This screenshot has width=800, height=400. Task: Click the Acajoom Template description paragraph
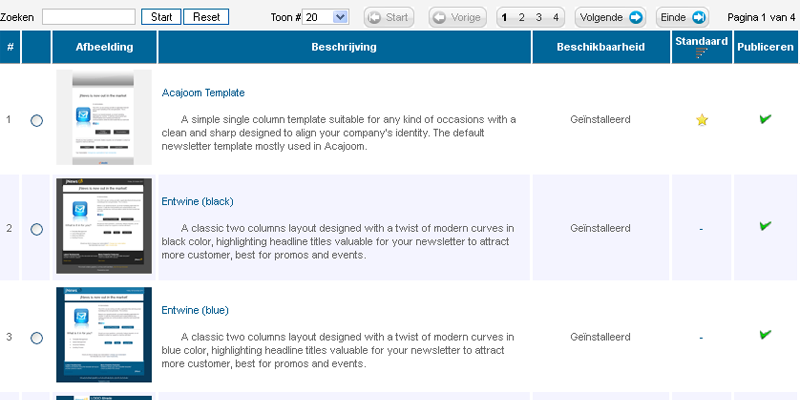(339, 133)
